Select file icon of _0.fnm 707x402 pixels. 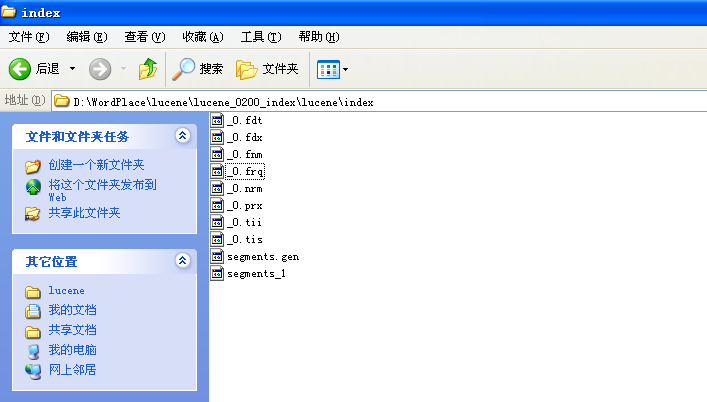[217, 154]
